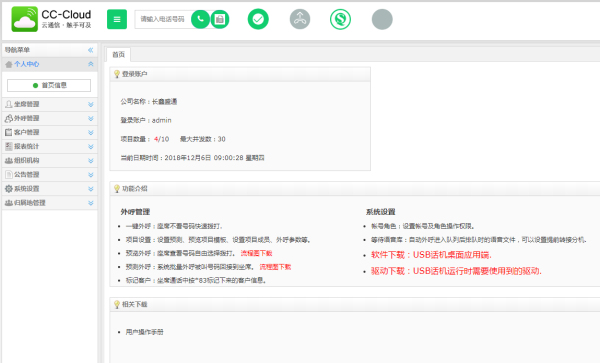Open the dial keypad icon beside the call button
This screenshot has height=363, width=600.
click(220, 19)
